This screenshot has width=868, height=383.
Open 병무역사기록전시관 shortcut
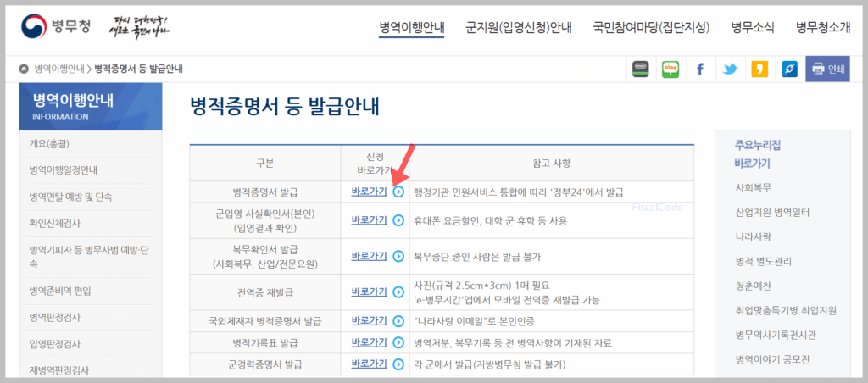tap(776, 335)
